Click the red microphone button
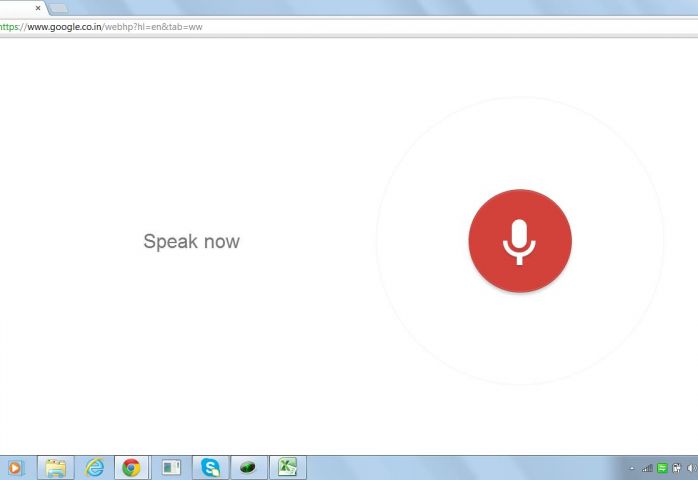 (519, 241)
